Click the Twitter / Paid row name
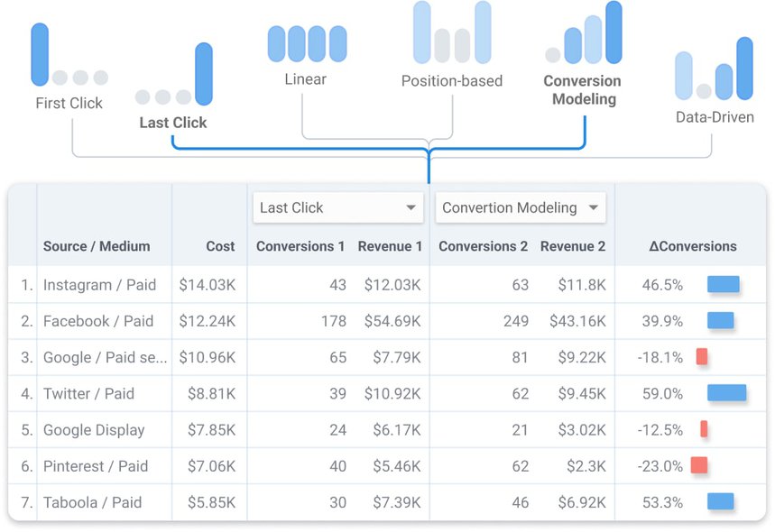Image resolution: width=775 pixels, height=532 pixels. tap(88, 394)
